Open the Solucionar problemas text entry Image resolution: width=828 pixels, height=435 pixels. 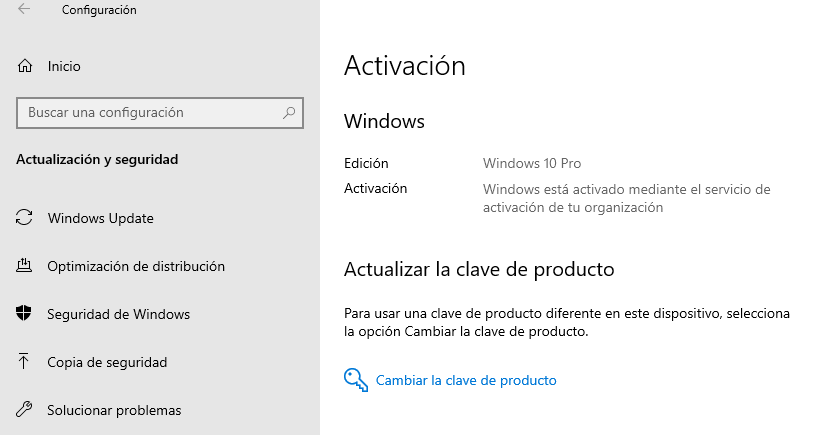[x=114, y=410]
